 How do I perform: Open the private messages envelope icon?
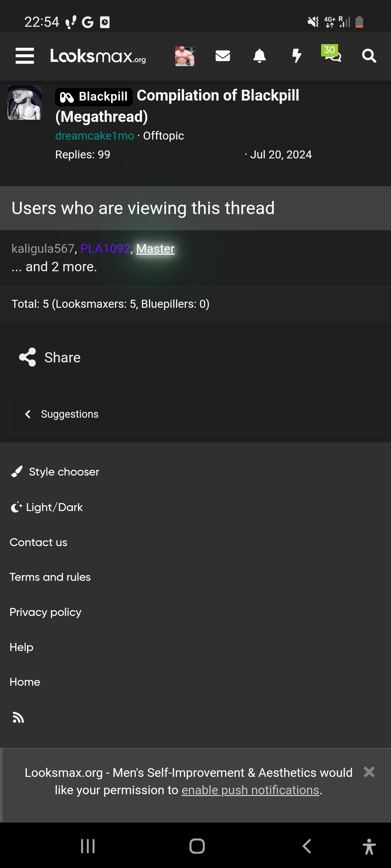[223, 56]
